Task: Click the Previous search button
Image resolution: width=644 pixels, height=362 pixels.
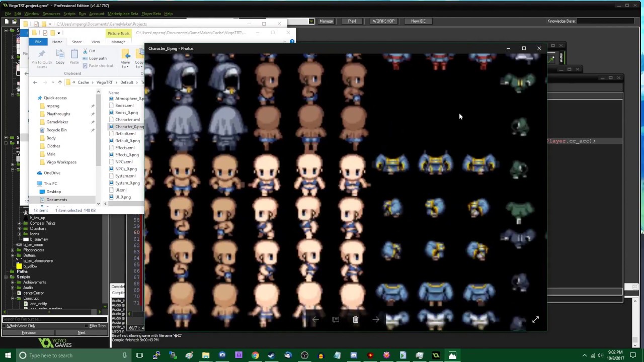Action: pyautogui.click(x=29, y=332)
